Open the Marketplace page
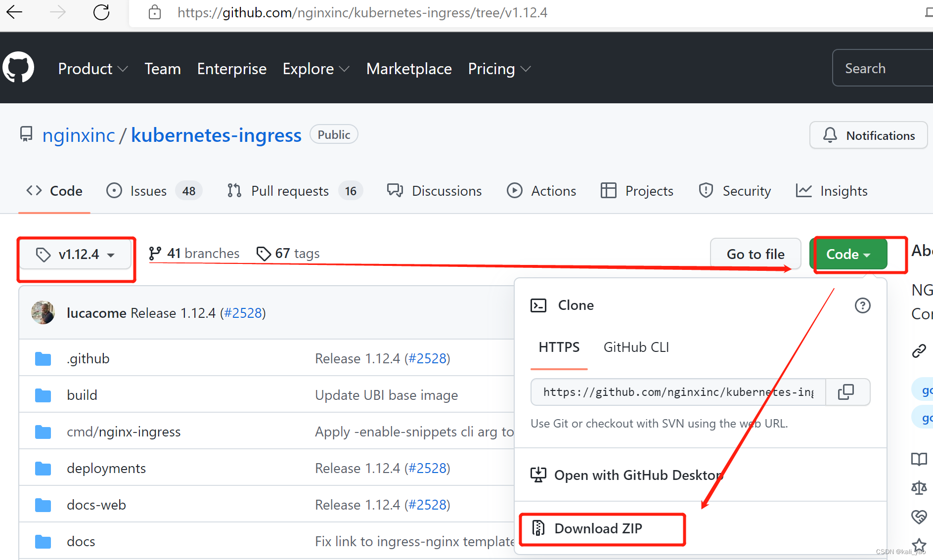The image size is (933, 560). tap(409, 69)
